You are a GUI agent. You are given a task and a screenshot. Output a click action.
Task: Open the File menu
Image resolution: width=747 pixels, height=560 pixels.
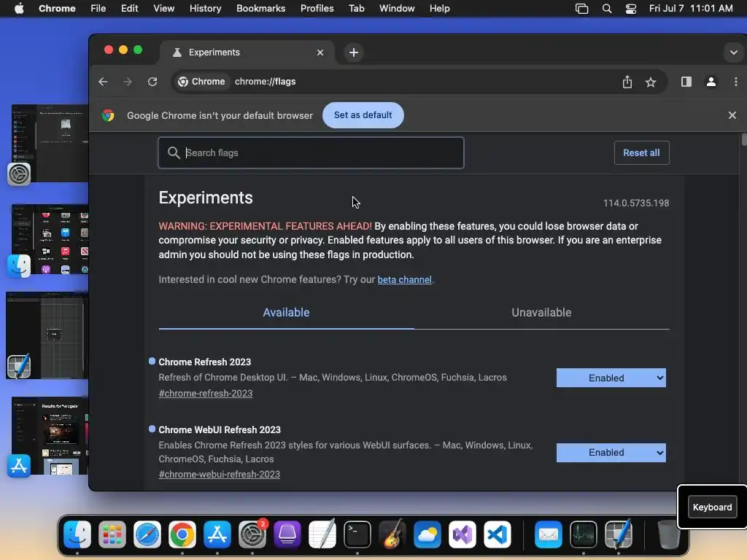click(x=98, y=9)
